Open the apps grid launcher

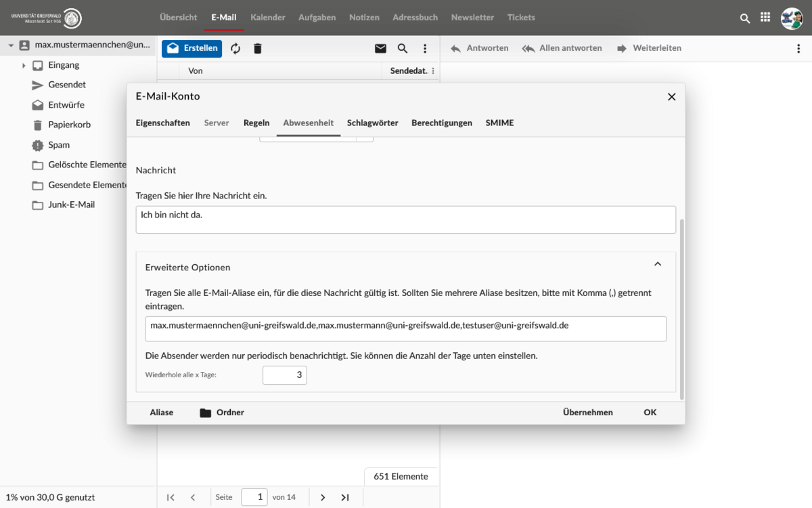click(765, 18)
